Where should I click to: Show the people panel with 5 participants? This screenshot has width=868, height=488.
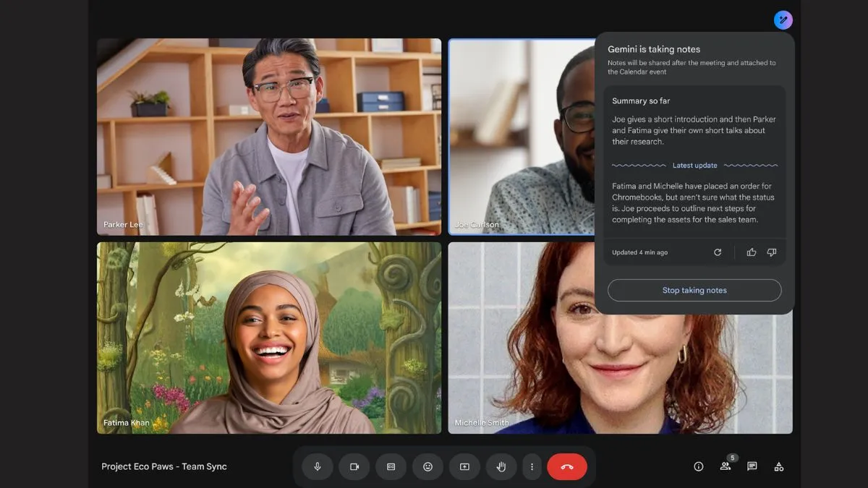[x=725, y=466]
